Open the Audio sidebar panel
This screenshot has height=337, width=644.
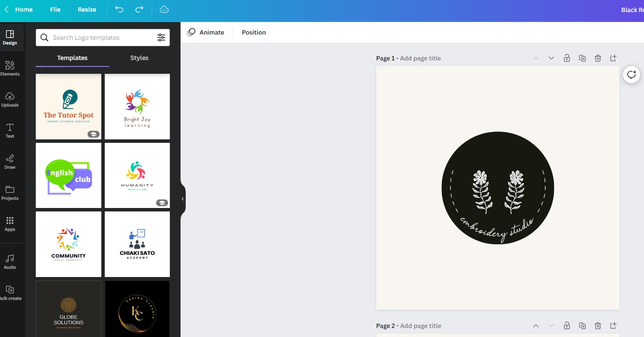click(x=10, y=262)
